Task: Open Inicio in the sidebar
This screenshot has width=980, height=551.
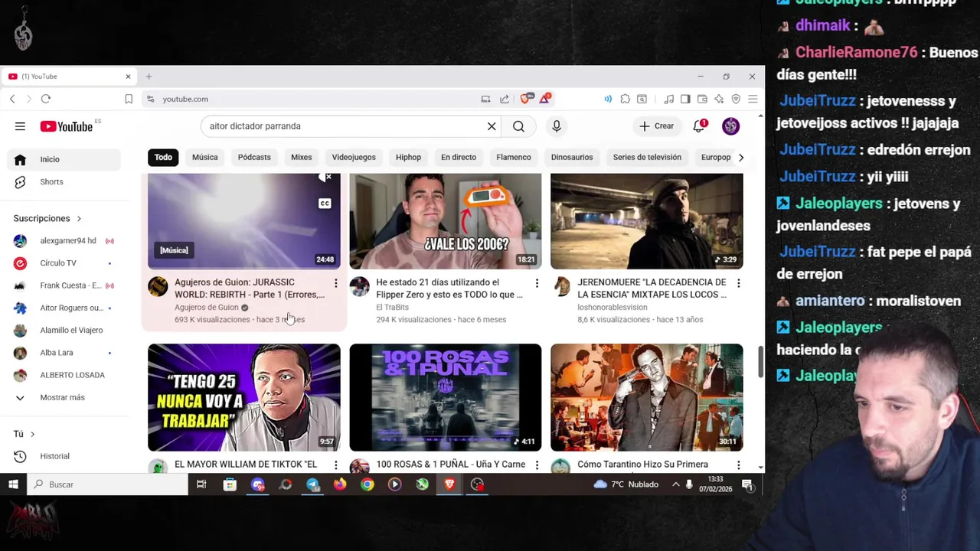Action: (x=64, y=159)
